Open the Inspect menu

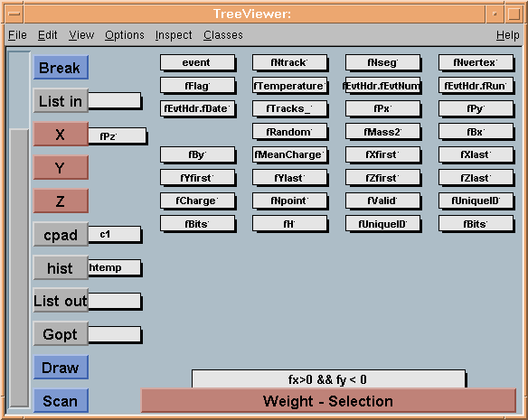tap(174, 35)
